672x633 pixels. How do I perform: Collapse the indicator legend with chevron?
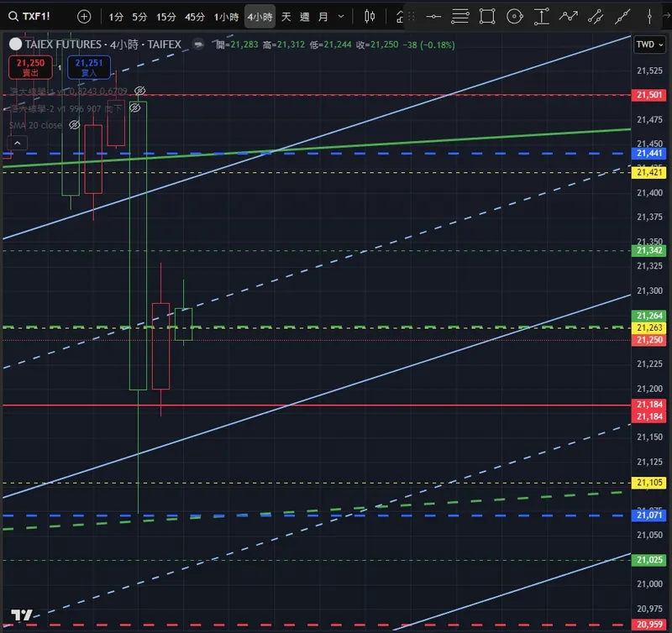point(18,143)
